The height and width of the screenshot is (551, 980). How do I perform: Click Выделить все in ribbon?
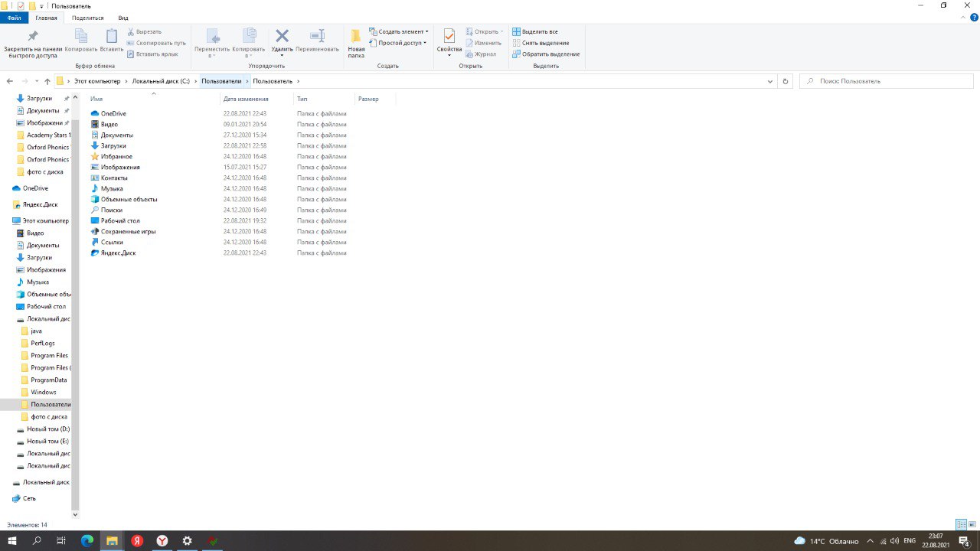tap(534, 31)
